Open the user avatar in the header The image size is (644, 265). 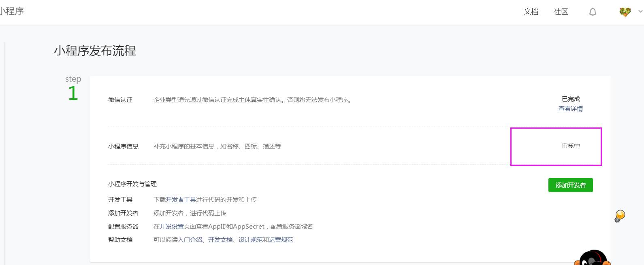(625, 12)
